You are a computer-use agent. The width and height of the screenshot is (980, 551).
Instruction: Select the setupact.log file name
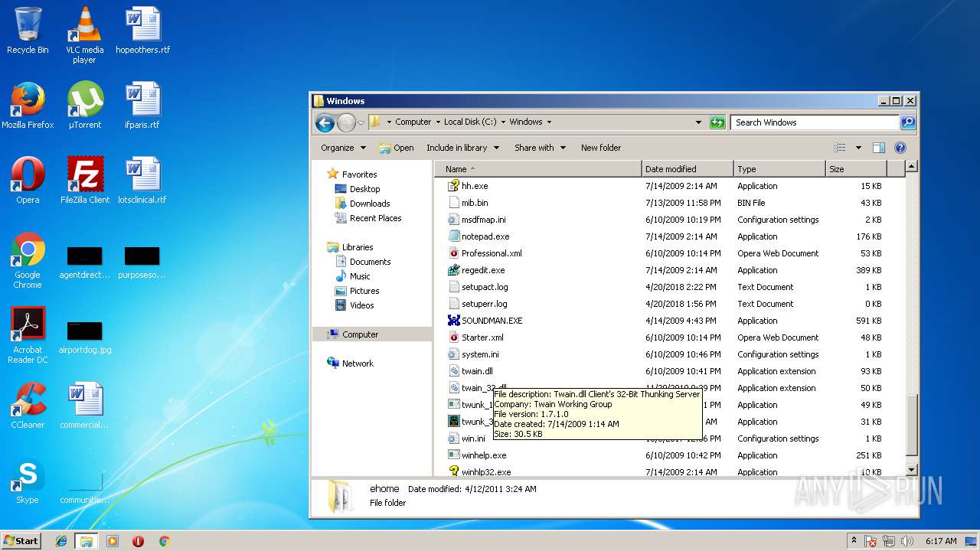pyautogui.click(x=485, y=287)
